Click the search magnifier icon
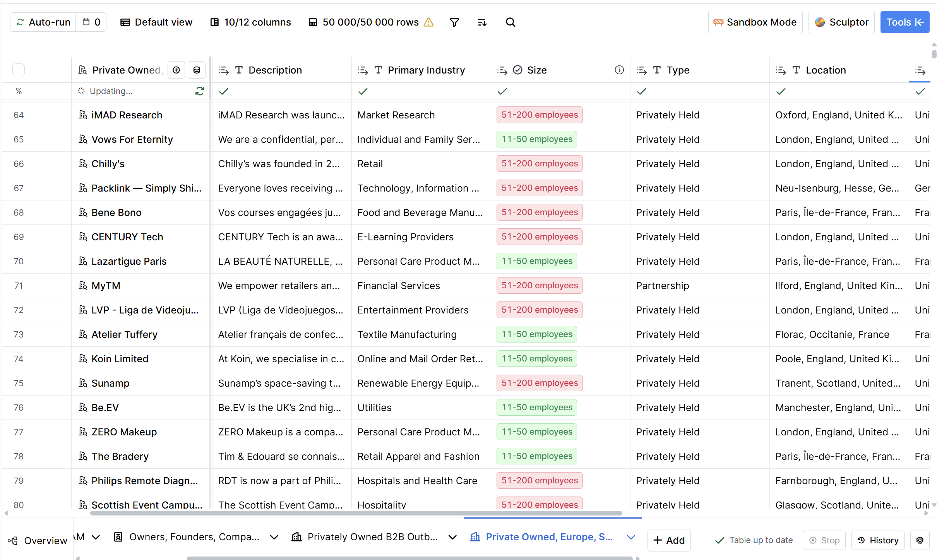The image size is (937, 560). tap(510, 22)
